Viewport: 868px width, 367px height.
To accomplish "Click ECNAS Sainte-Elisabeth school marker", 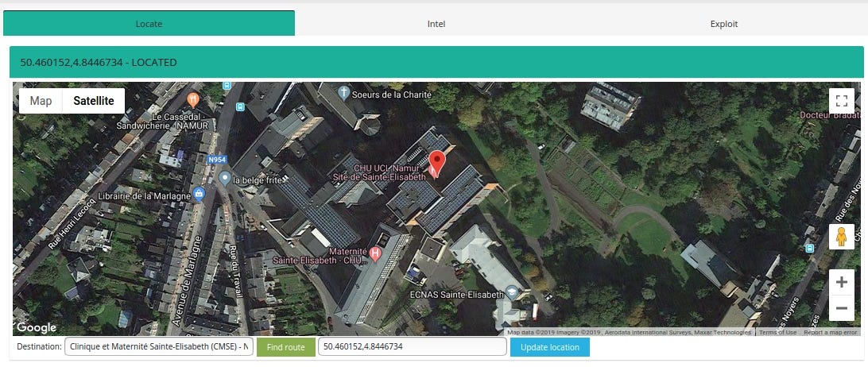I will [x=512, y=292].
